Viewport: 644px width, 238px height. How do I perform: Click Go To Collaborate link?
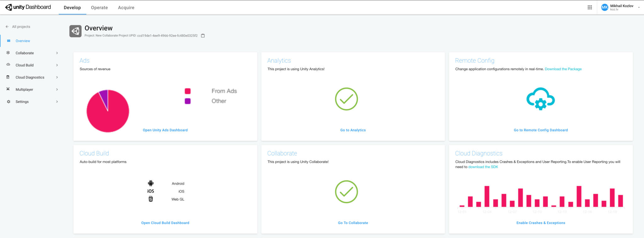(353, 223)
